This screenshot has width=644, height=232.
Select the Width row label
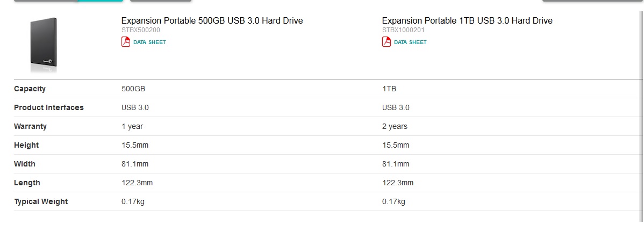[x=25, y=164]
